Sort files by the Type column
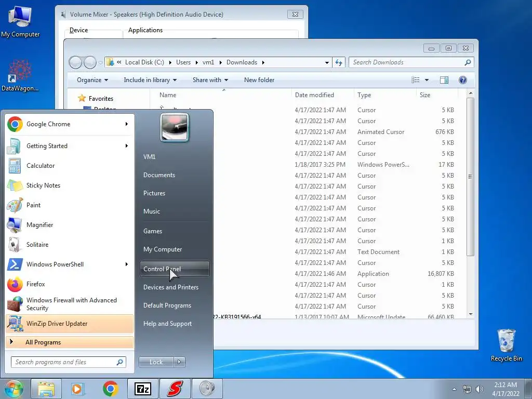The width and height of the screenshot is (532, 399). [385, 95]
